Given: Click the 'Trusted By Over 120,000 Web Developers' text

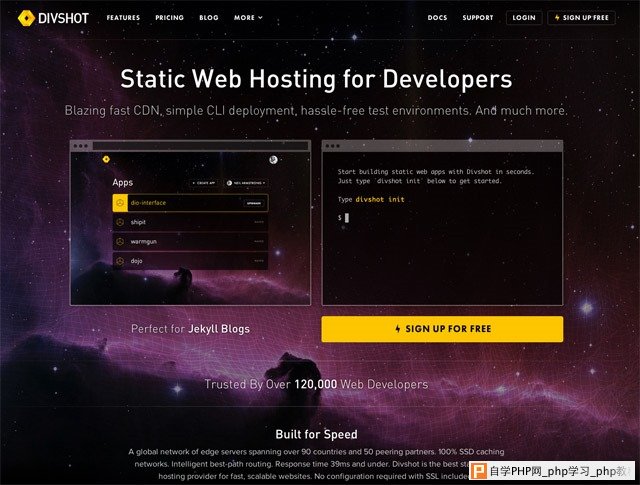Looking at the screenshot, I should tap(316, 384).
